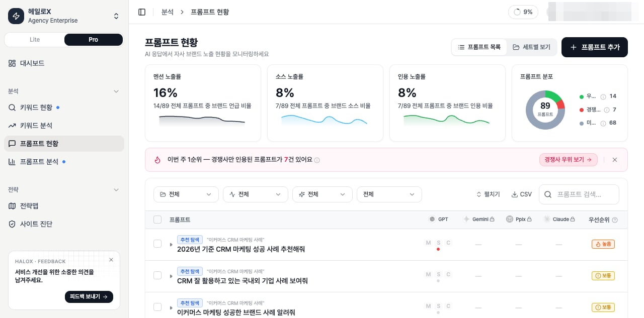Click 펼치기 to expand all rows
Viewport: 644px width, 318px height.
pos(488,194)
